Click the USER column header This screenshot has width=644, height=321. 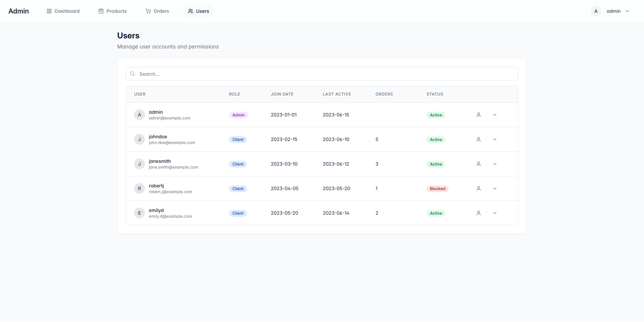coord(140,94)
